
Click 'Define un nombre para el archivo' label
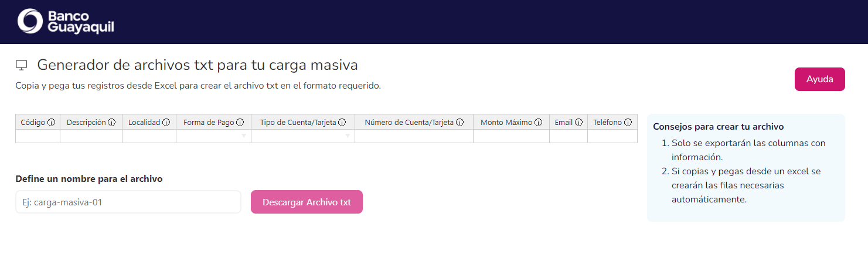89,179
